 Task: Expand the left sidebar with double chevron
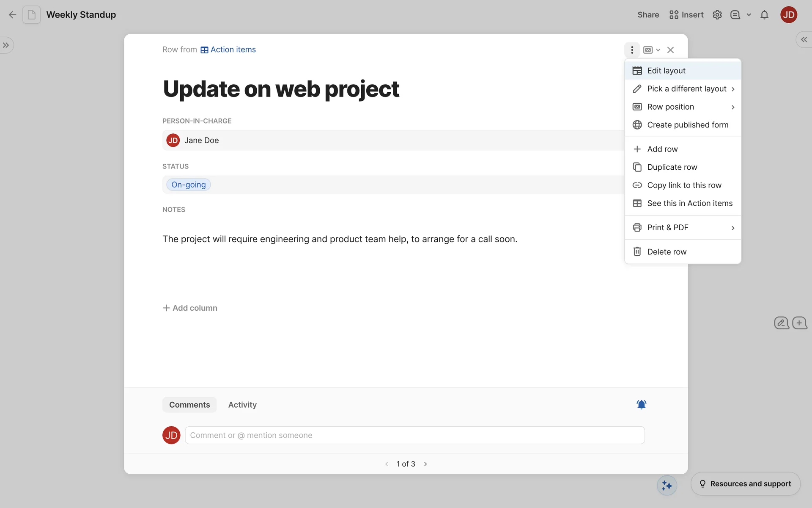coord(6,45)
